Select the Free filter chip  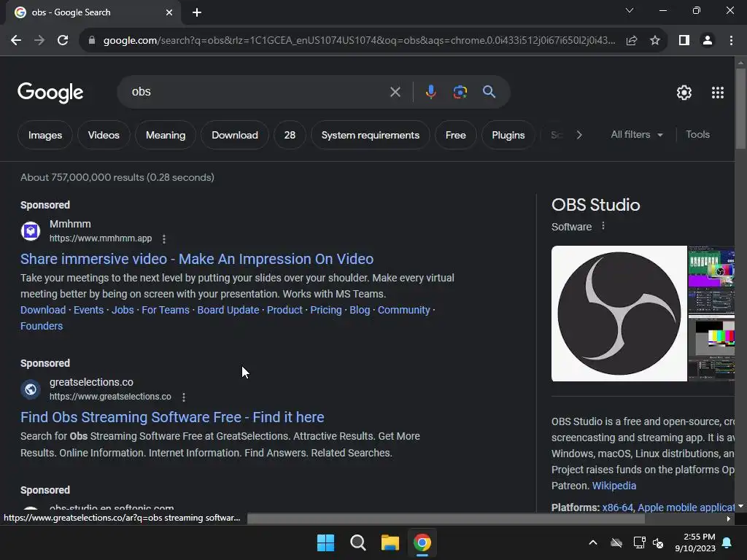point(455,135)
